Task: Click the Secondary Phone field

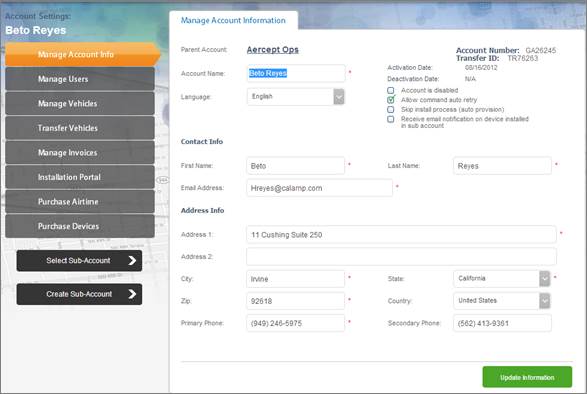Action: point(502,323)
